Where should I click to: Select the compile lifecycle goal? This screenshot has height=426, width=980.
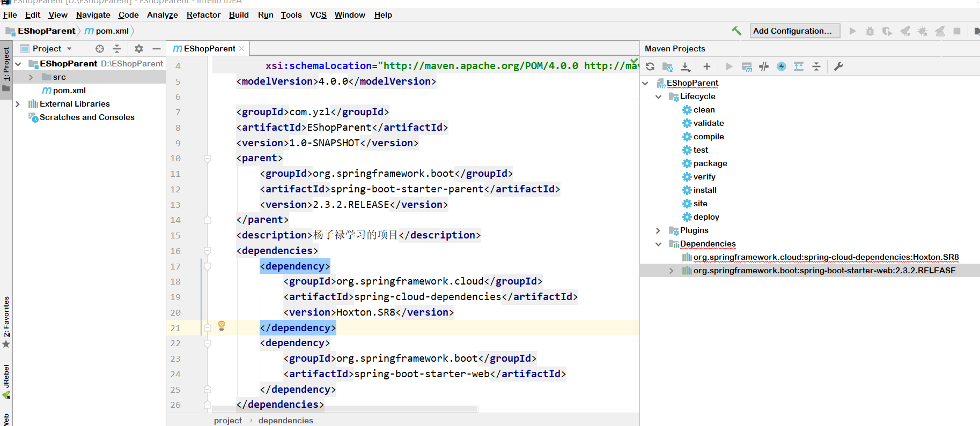(703, 137)
